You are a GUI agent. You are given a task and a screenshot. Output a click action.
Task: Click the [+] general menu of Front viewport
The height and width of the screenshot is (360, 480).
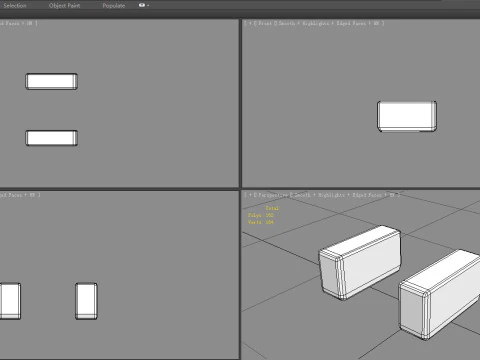[249, 23]
